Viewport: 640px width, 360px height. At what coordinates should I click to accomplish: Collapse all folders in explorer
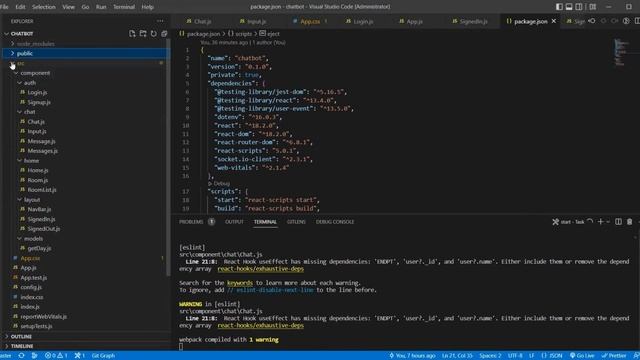(x=164, y=33)
